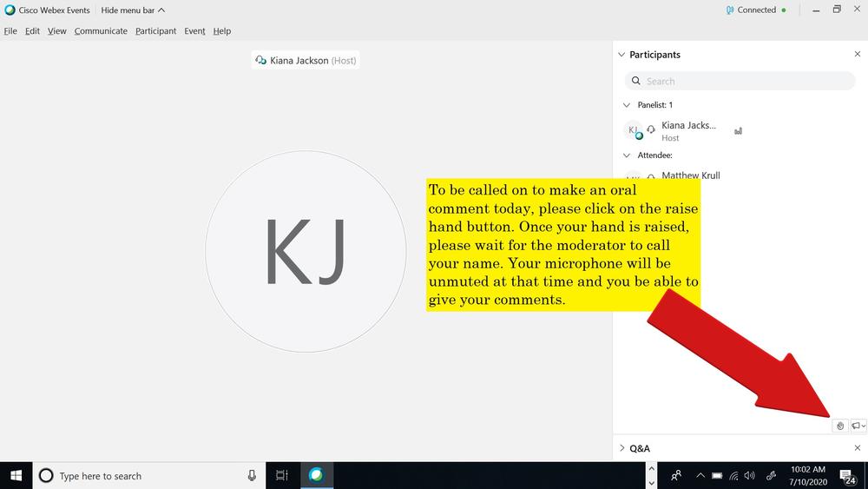Close the Webex Events window

click(x=857, y=9)
